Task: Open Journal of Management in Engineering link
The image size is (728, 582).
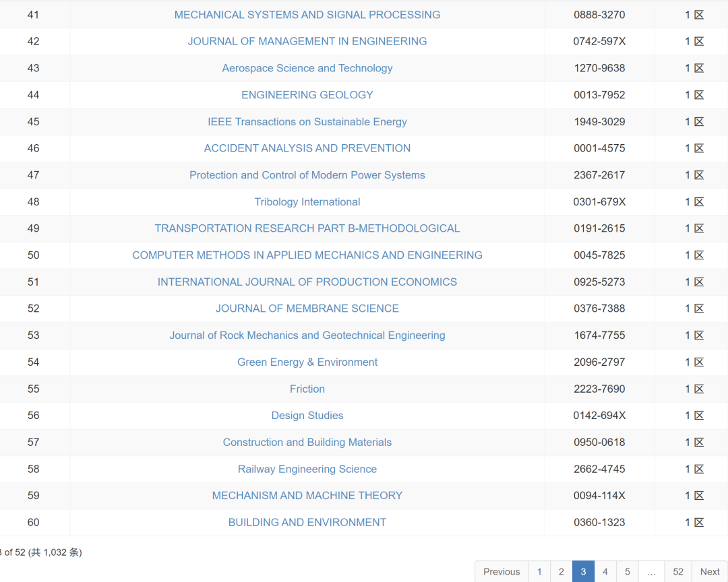Action: [307, 41]
